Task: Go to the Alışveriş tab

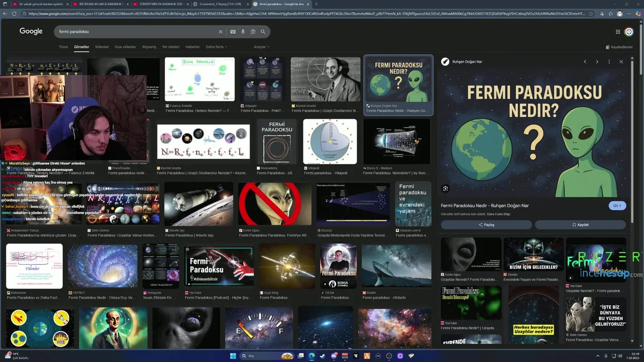Action: coord(149,47)
